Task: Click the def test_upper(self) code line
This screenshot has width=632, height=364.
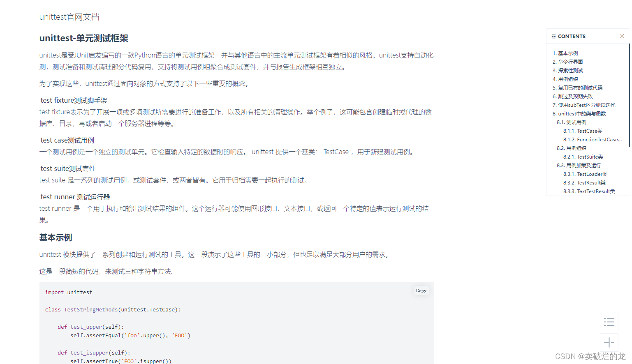Action: click(91, 327)
